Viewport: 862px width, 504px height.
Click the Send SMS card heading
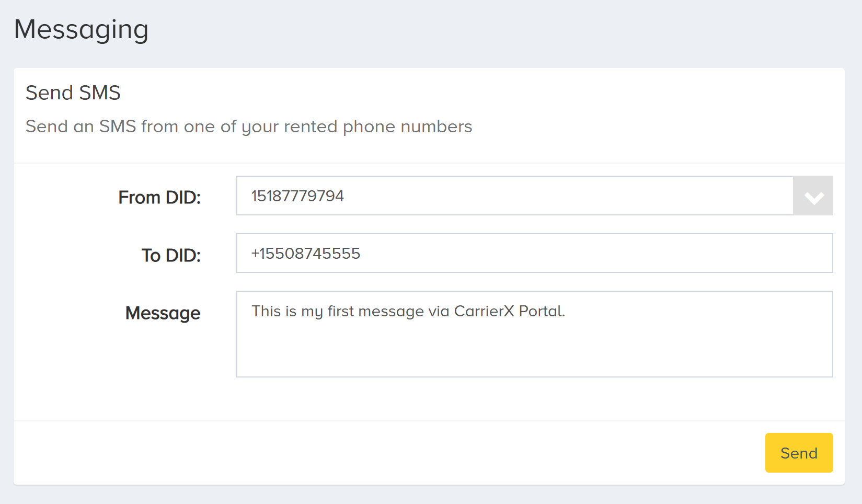pyautogui.click(x=73, y=93)
